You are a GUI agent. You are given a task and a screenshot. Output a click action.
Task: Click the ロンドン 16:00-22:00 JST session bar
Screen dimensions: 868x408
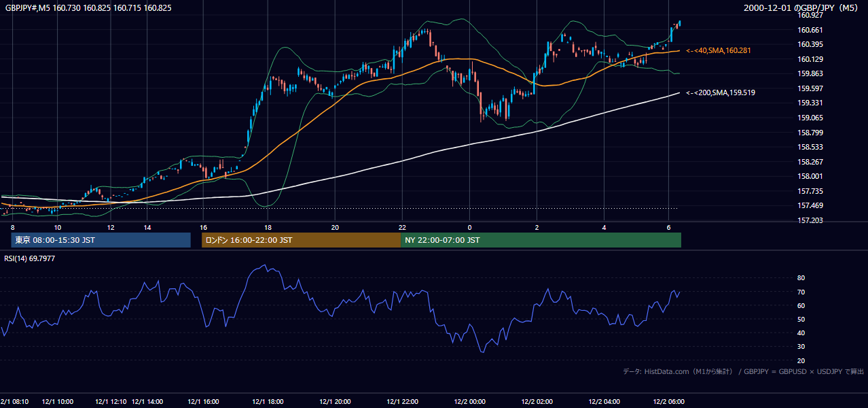(x=301, y=240)
